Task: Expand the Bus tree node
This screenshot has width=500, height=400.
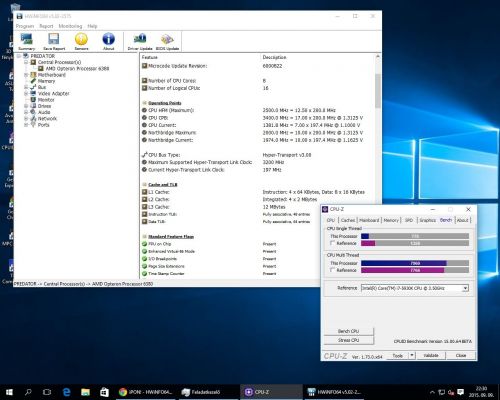Action: [26, 87]
